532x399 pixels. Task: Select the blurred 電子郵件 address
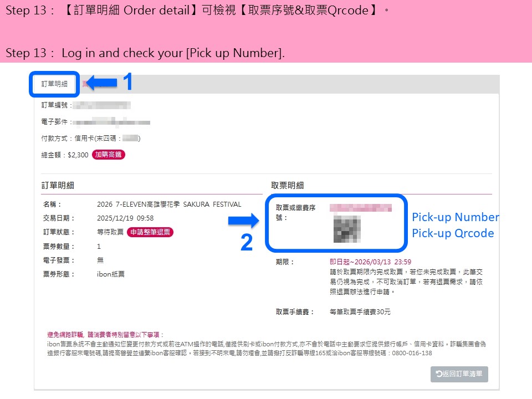pos(111,122)
